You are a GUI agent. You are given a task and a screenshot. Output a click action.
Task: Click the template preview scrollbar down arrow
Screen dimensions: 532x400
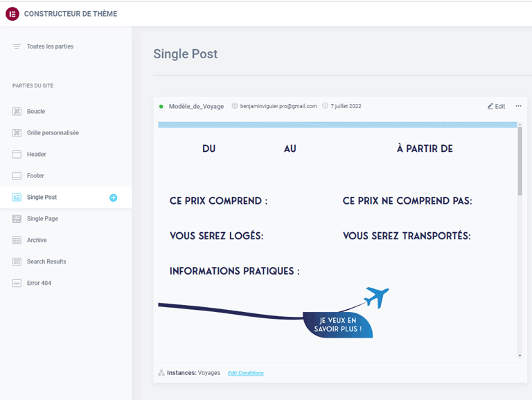[x=520, y=355]
